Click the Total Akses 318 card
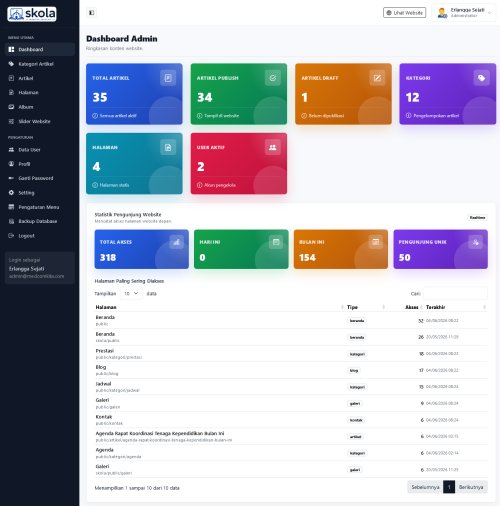The image size is (500, 506). (142, 249)
